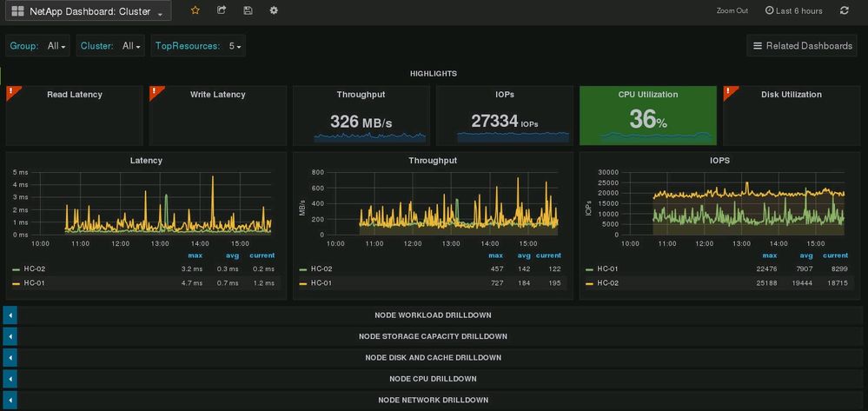Click the share dashboard icon
The width and height of the screenshot is (868, 411).
tap(222, 10)
